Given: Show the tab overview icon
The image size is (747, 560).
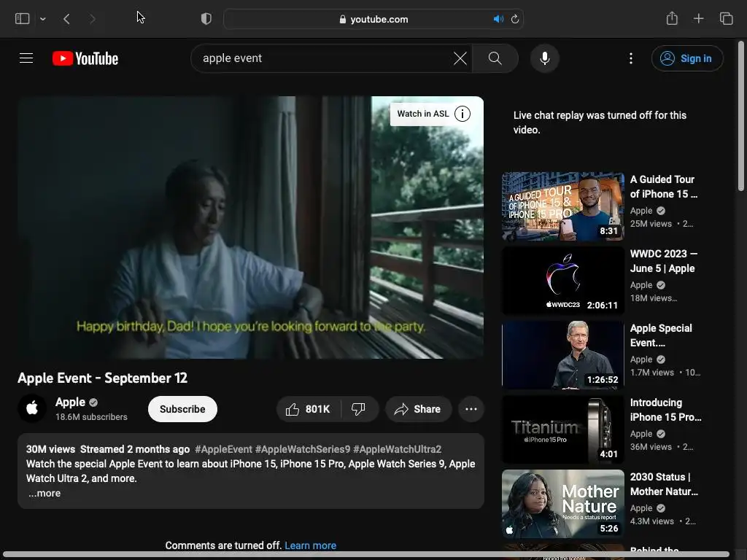Looking at the screenshot, I should (x=726, y=18).
